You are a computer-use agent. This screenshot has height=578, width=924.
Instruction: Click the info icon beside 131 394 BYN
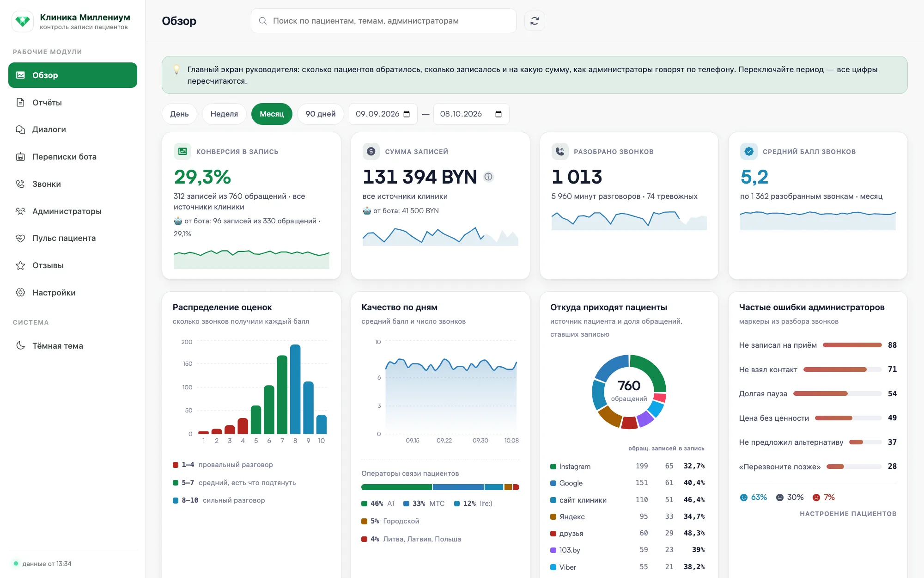(488, 177)
